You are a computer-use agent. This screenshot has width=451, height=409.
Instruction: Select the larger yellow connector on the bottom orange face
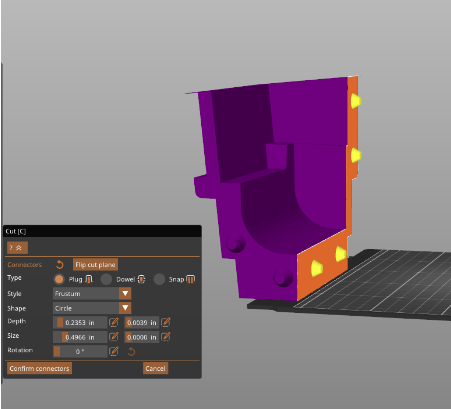click(x=316, y=268)
